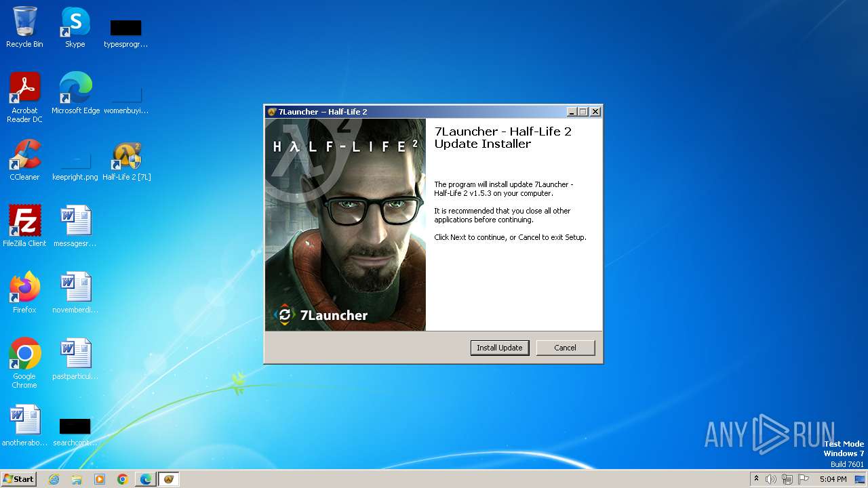Click the text mentioning v1.5.3 update
This screenshot has height=488, width=868.
point(504,189)
